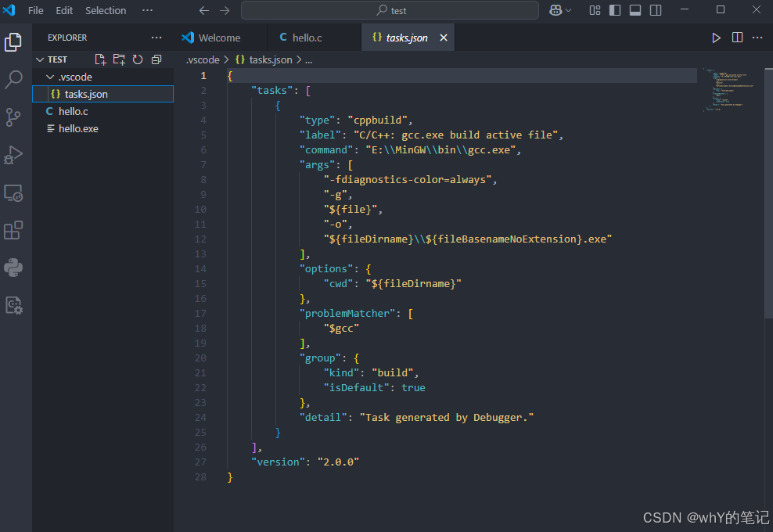Image resolution: width=773 pixels, height=532 pixels.
Task: Toggle the secondary side bar
Action: 656,10
